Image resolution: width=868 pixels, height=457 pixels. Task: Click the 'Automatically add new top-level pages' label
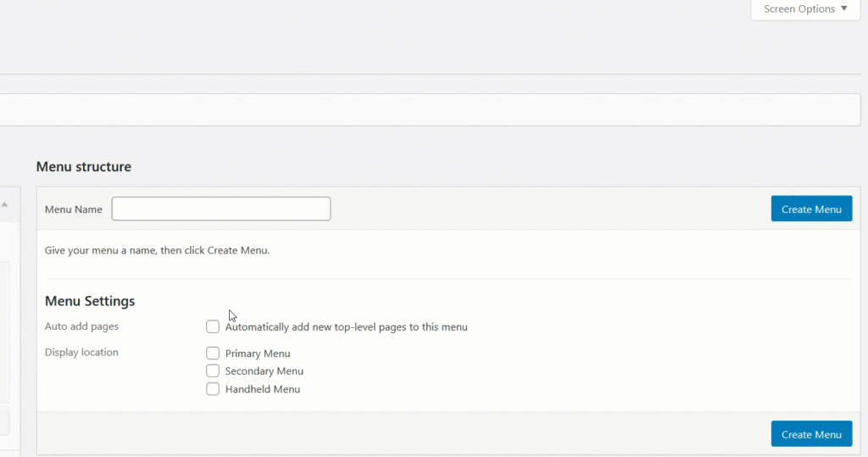click(346, 326)
